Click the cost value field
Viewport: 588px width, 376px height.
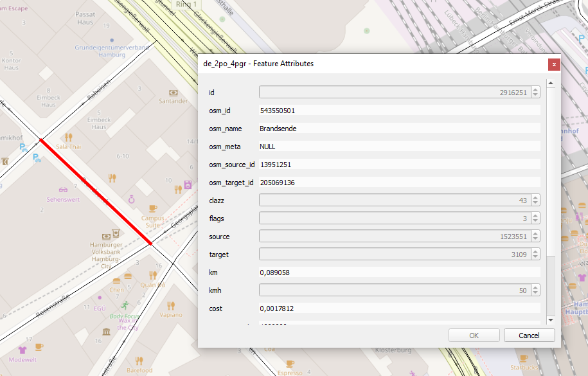coord(398,309)
